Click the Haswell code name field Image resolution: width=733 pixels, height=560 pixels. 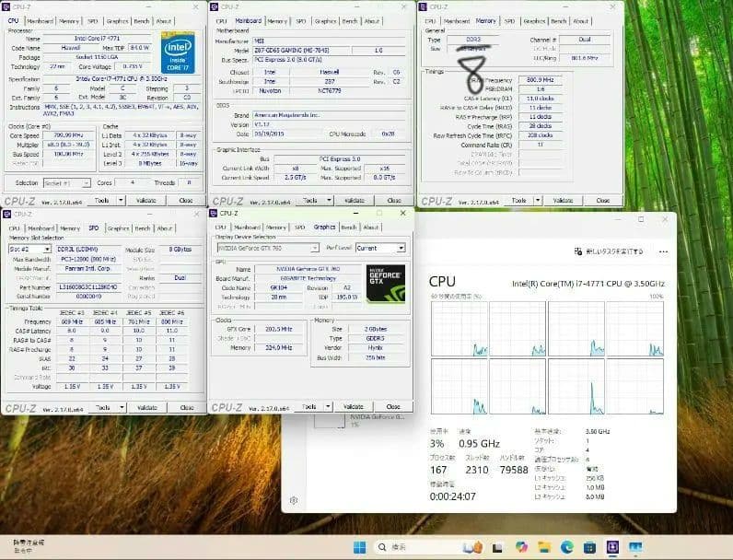point(71,48)
